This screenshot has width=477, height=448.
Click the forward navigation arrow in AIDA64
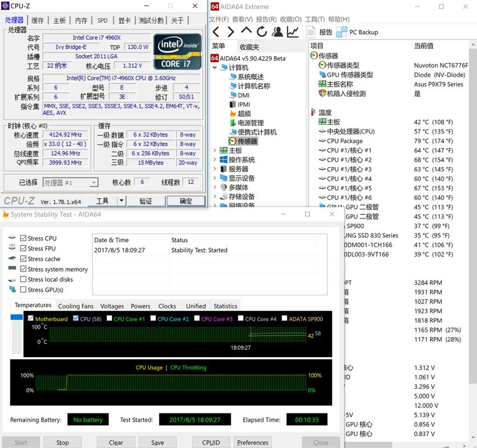[231, 32]
